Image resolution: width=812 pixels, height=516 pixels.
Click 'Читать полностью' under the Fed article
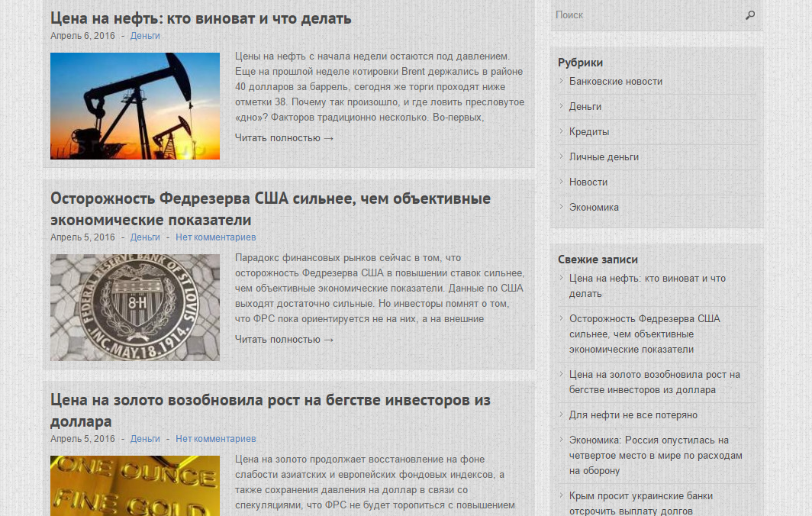[285, 340]
